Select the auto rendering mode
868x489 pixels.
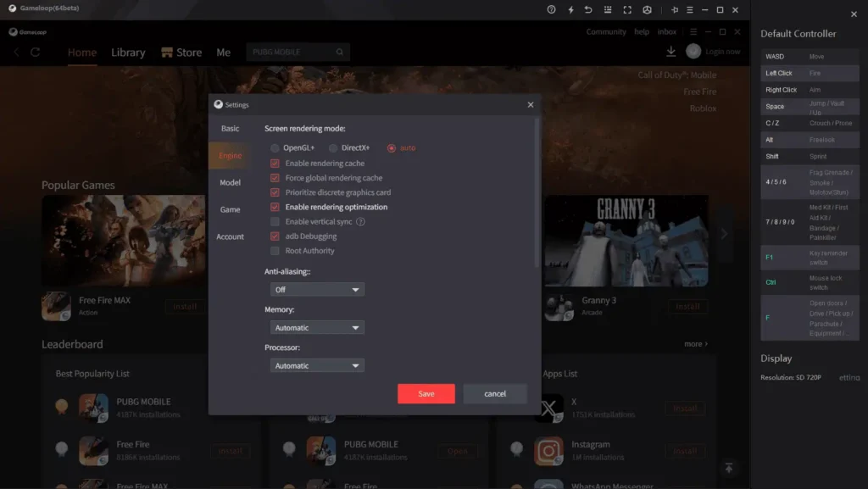[x=392, y=148]
